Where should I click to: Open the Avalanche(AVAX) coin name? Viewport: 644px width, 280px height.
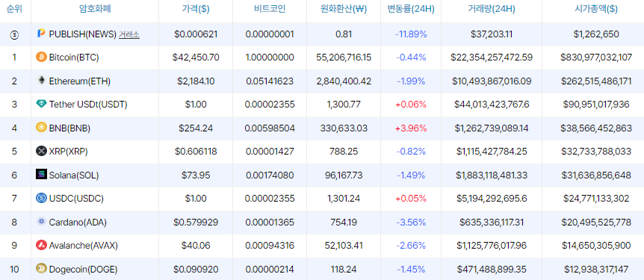pyautogui.click(x=84, y=246)
